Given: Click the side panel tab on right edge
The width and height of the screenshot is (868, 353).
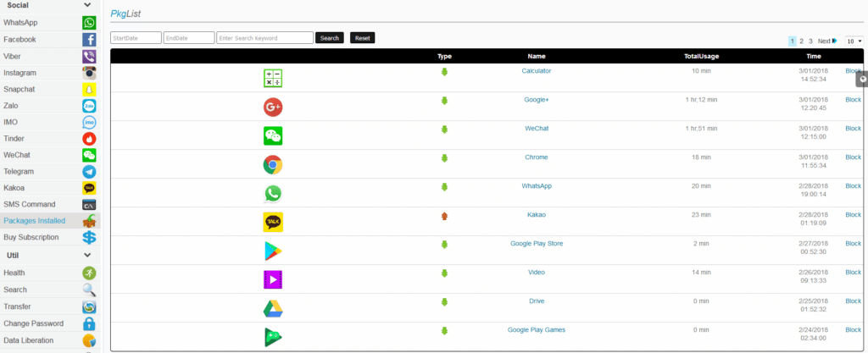Looking at the screenshot, I should coord(862,79).
